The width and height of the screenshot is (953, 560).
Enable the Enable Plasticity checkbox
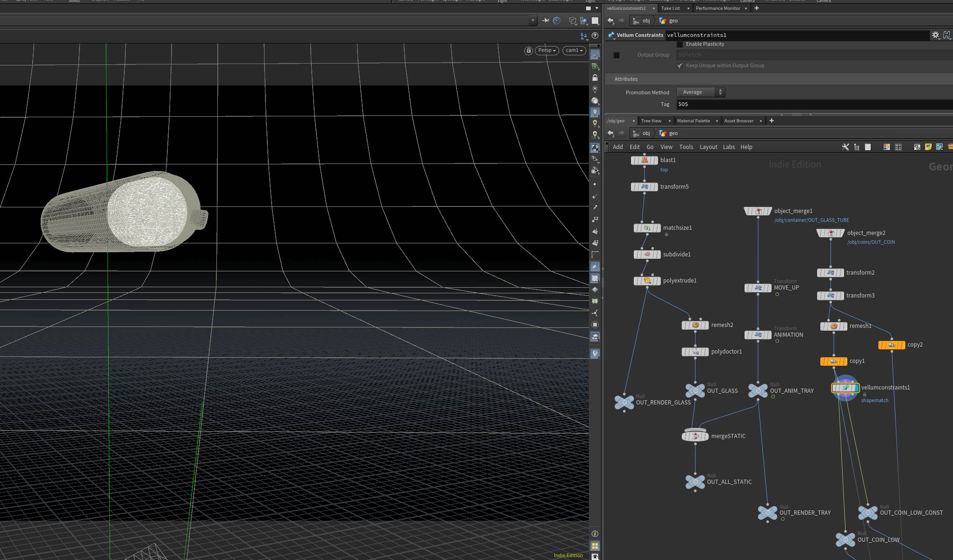coord(680,44)
